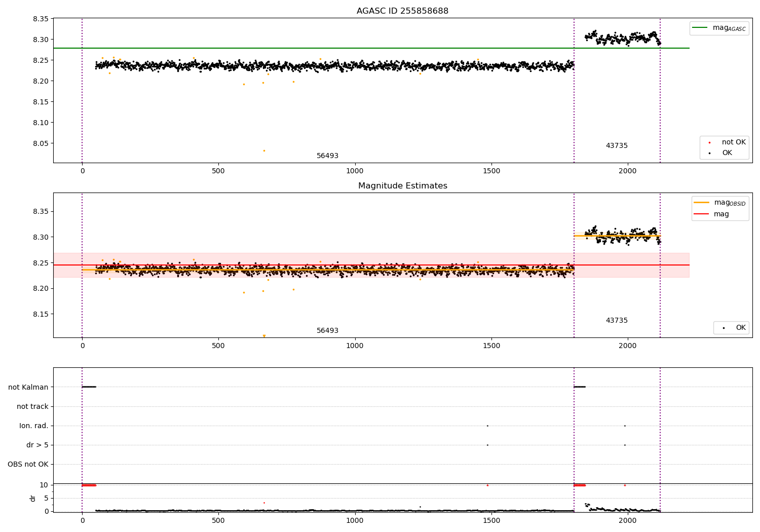Click the 2000 x-tick under bottom plot
The width and height of the screenshot is (760, 532).
[x=628, y=520]
